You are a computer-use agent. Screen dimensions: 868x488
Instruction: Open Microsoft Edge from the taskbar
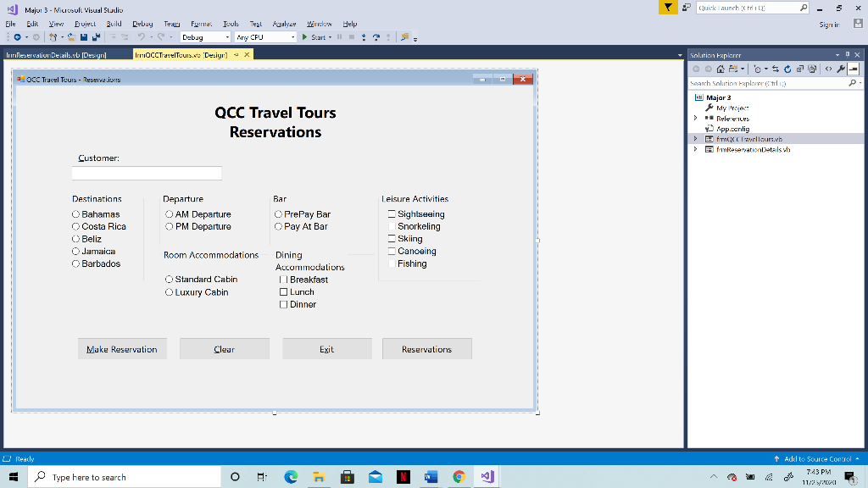pos(291,477)
